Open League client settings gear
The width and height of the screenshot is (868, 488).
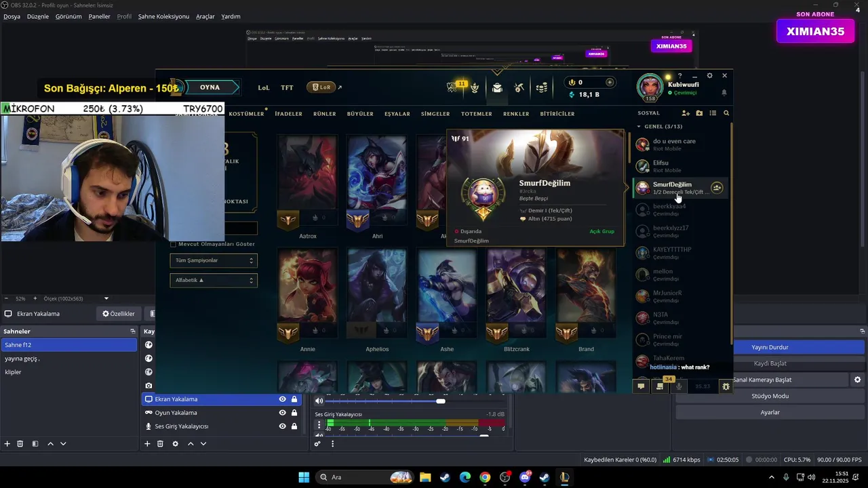[709, 76]
